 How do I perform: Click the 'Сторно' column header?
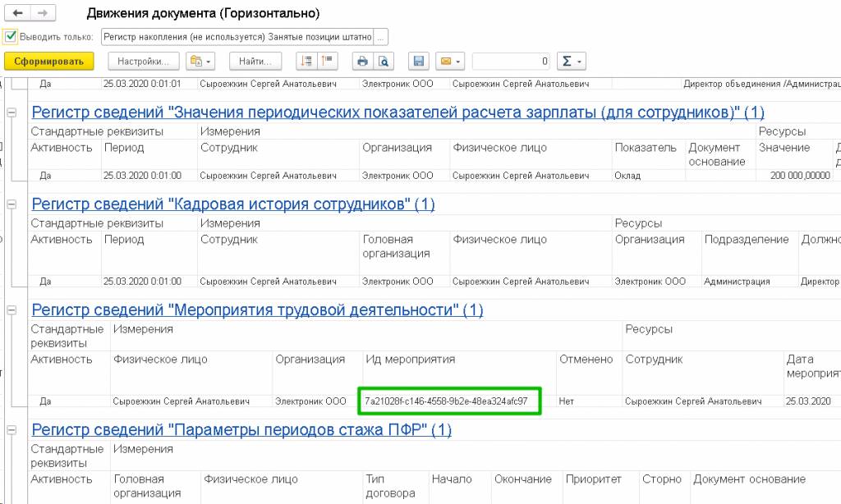coord(662,479)
